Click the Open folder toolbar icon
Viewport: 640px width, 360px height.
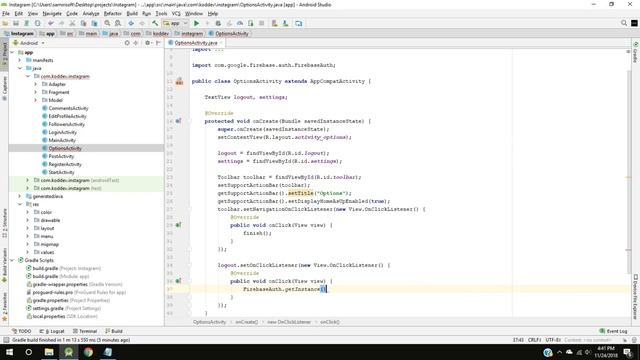[x=5, y=23]
